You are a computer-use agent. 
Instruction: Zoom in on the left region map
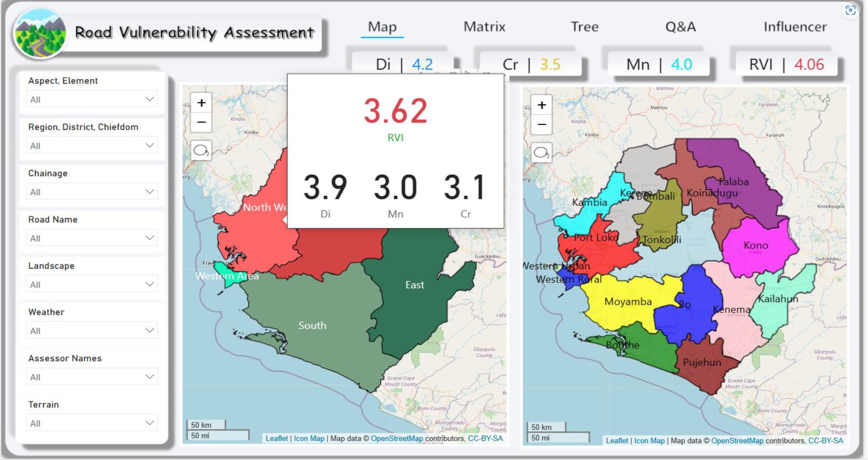pos(201,103)
